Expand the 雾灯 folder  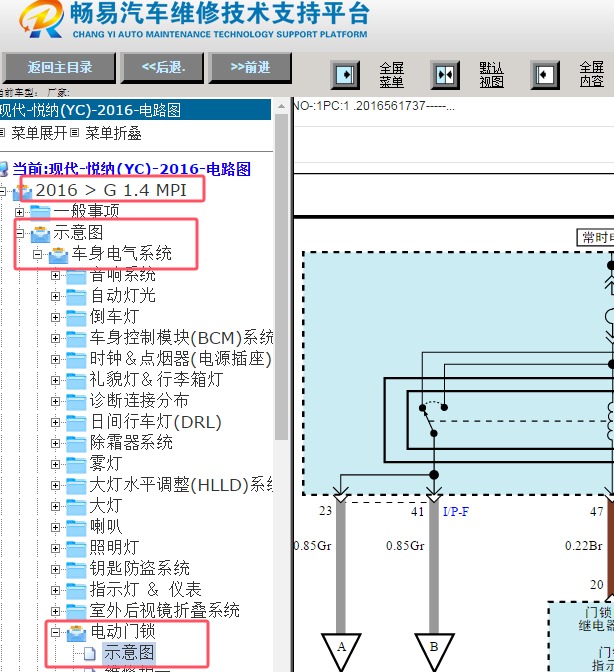click(55, 464)
